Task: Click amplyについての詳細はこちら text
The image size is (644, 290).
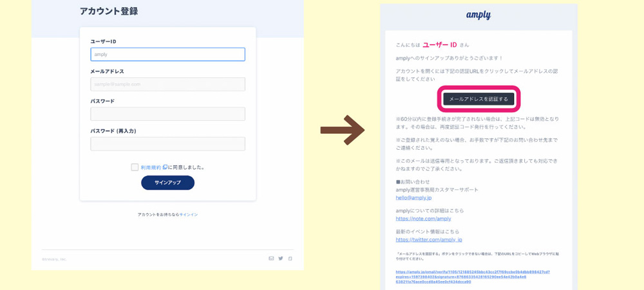Action: pos(430,210)
